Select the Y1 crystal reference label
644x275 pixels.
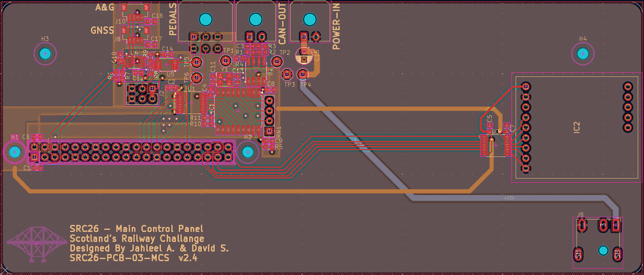tap(224, 69)
